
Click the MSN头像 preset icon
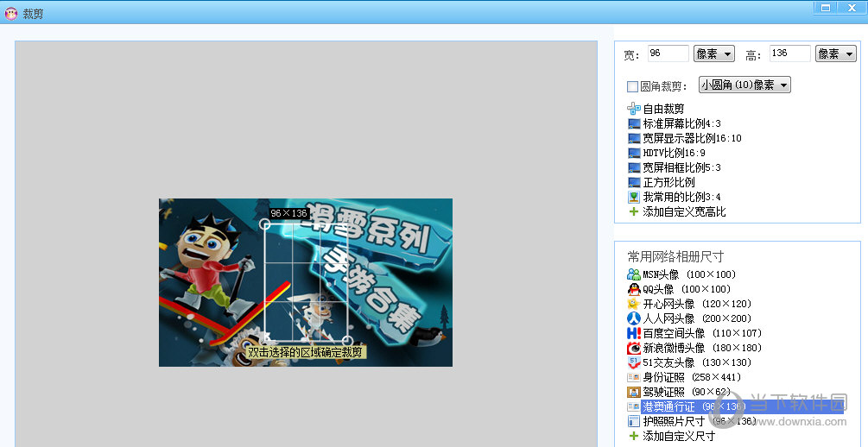pyautogui.click(x=634, y=274)
